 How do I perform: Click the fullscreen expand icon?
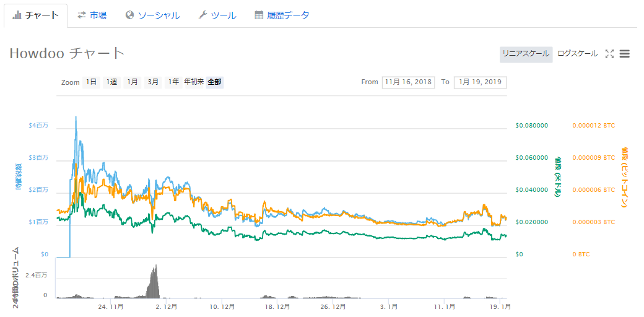click(609, 54)
